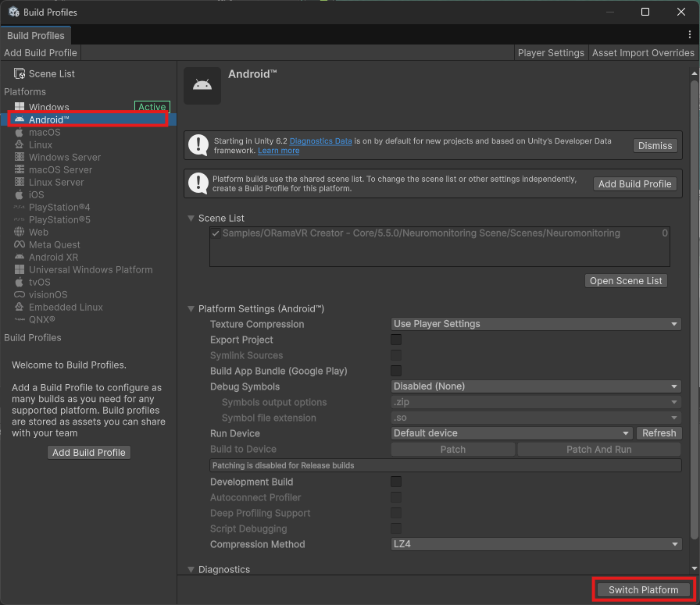Click the visionOS headset icon

point(20,294)
